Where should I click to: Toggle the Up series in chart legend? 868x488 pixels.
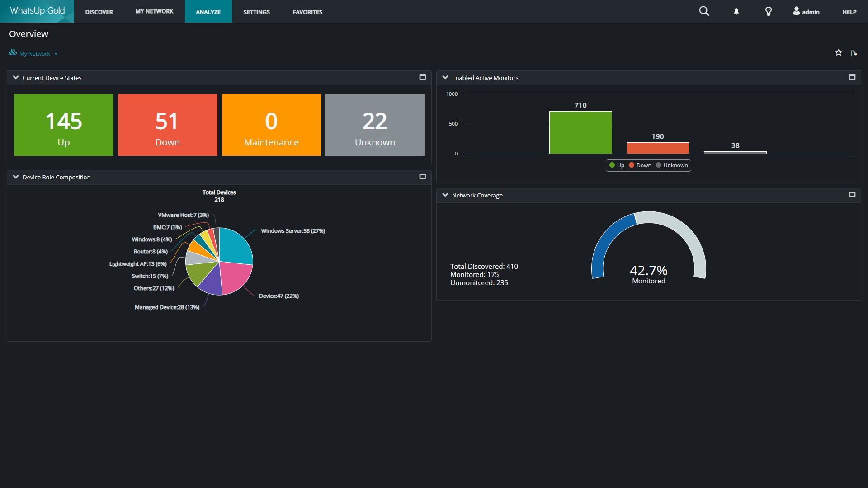(617, 165)
